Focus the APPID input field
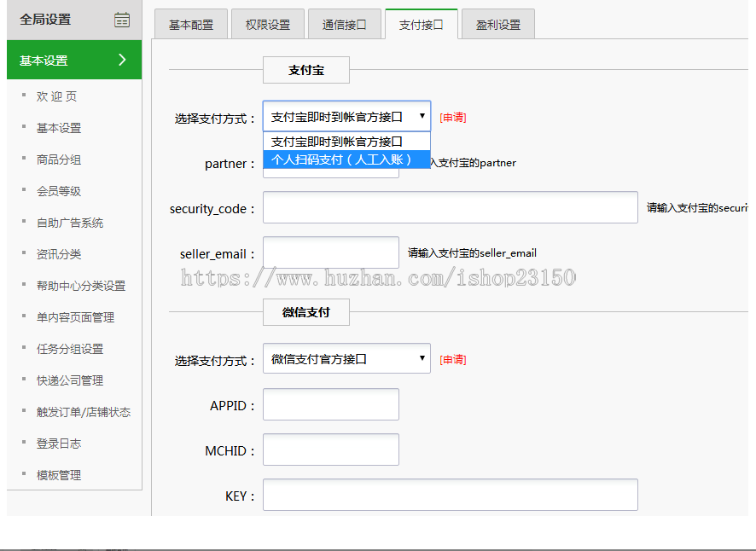Image resolution: width=756 pixels, height=551 pixels. [331, 404]
